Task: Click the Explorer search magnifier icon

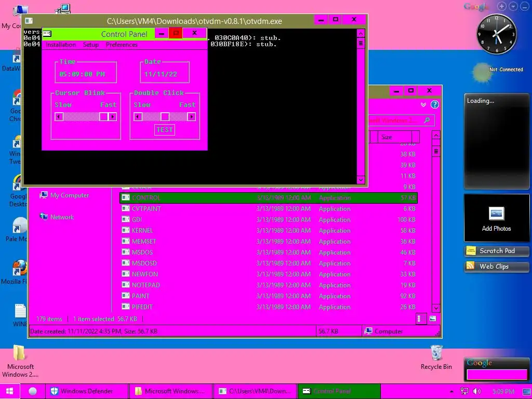Action: coord(427,120)
